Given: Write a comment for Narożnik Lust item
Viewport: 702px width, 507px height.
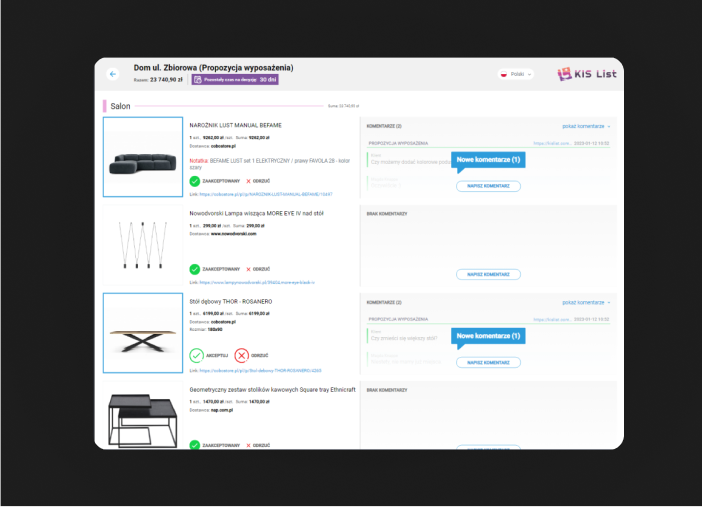Looking at the screenshot, I should point(488,186).
